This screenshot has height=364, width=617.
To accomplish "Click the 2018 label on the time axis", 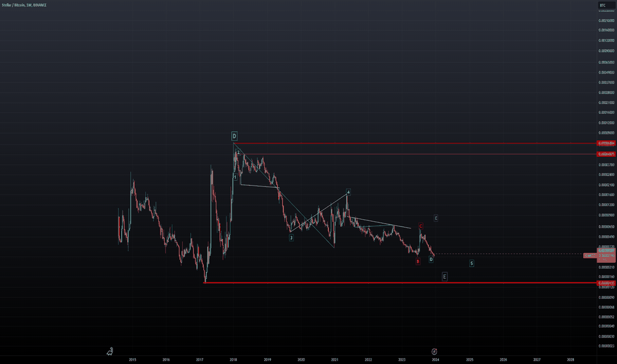I will click(x=233, y=359).
